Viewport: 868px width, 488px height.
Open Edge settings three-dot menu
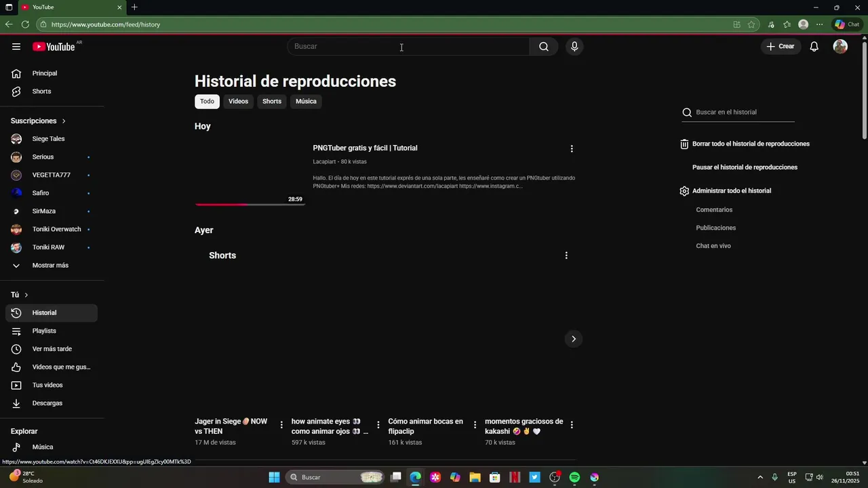pos(819,24)
